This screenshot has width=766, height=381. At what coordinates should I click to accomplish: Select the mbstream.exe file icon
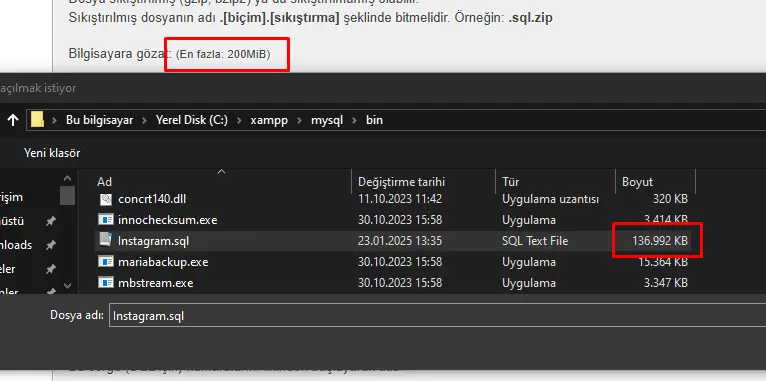[106, 283]
